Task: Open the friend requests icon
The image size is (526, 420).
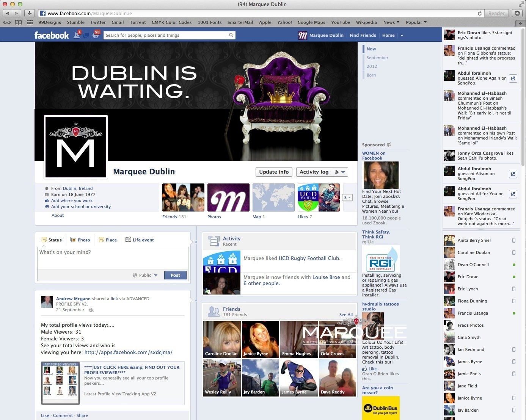Action: click(77, 35)
